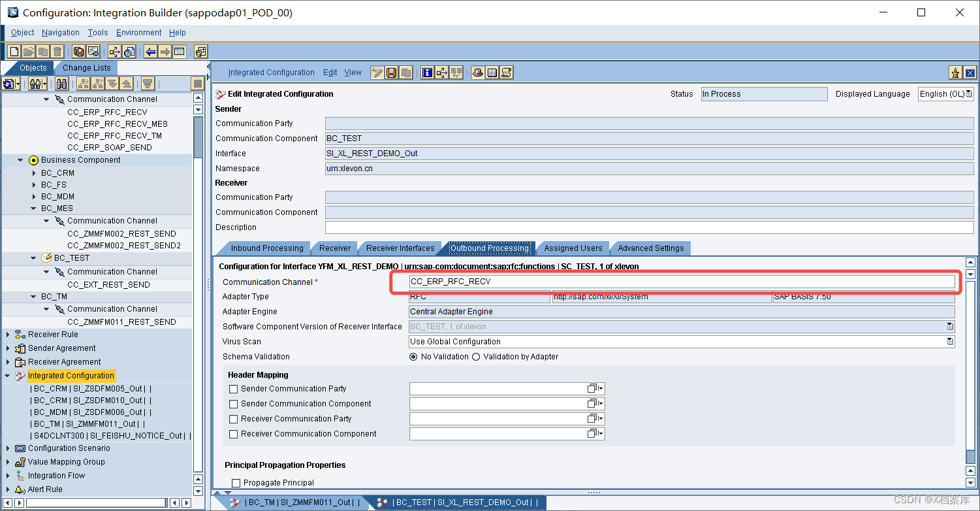Screen dimensions: 980x511
Task: Open the Displayed Language dropdown
Action: (x=969, y=94)
